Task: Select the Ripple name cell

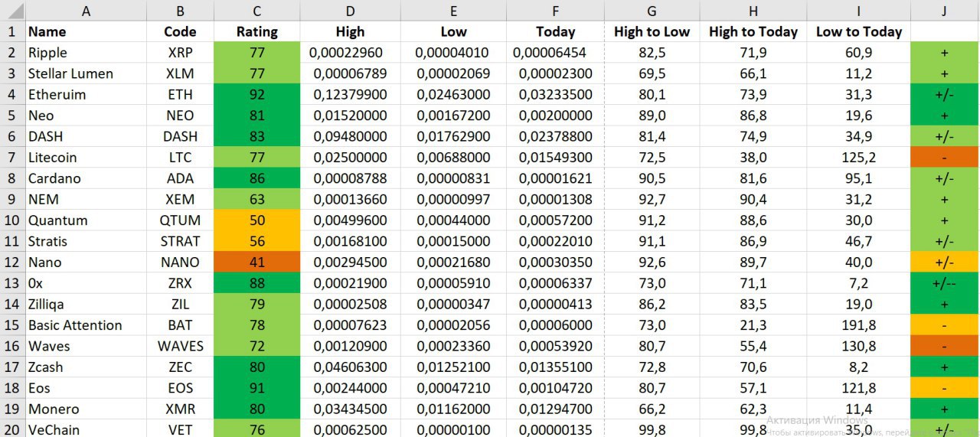Action: (86, 53)
